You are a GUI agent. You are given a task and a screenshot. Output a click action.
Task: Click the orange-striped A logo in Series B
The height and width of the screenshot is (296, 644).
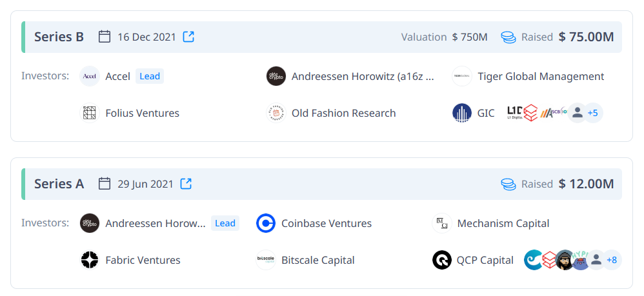click(x=546, y=113)
